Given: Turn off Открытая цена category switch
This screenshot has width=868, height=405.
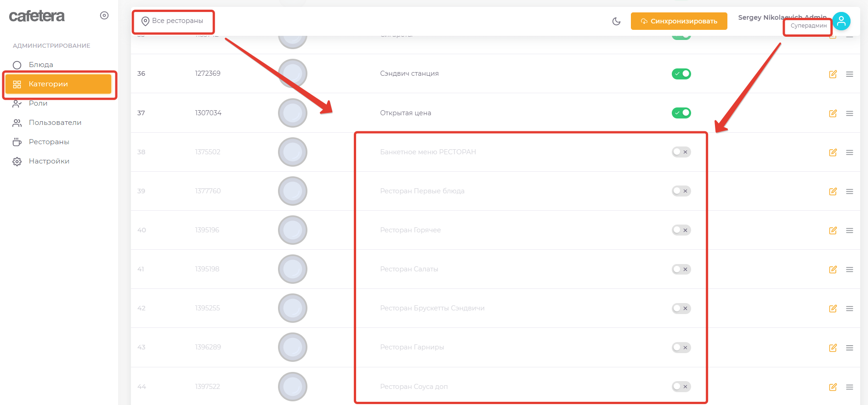Looking at the screenshot, I should click(681, 113).
